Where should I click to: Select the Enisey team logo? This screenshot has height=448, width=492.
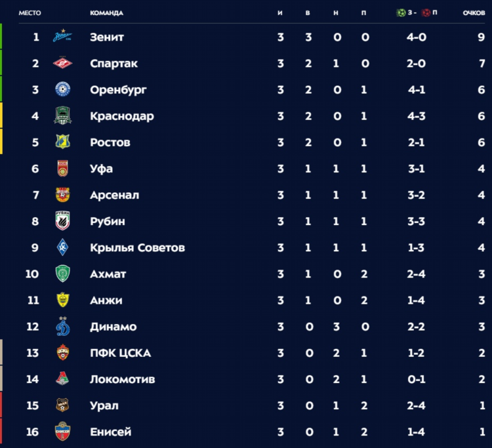point(62,432)
